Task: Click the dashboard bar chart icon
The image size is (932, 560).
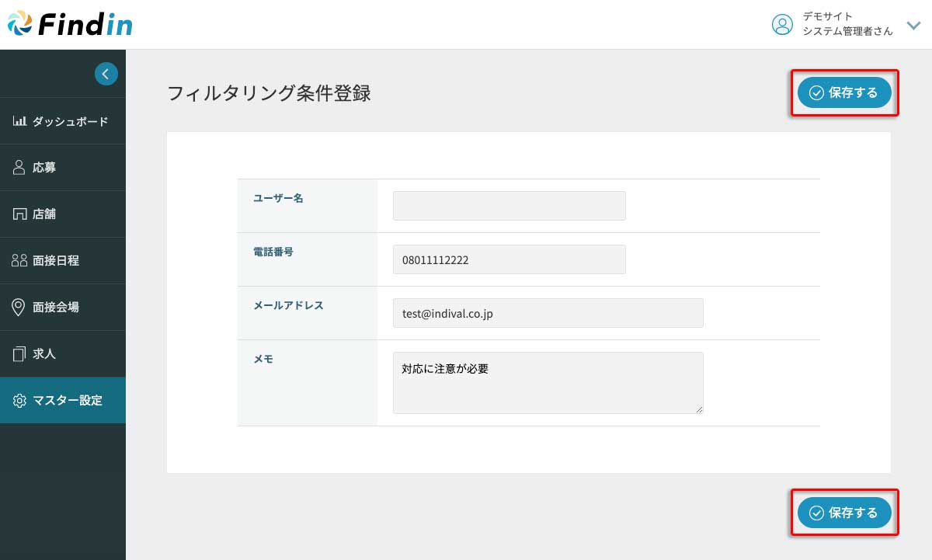Action: 20,121
